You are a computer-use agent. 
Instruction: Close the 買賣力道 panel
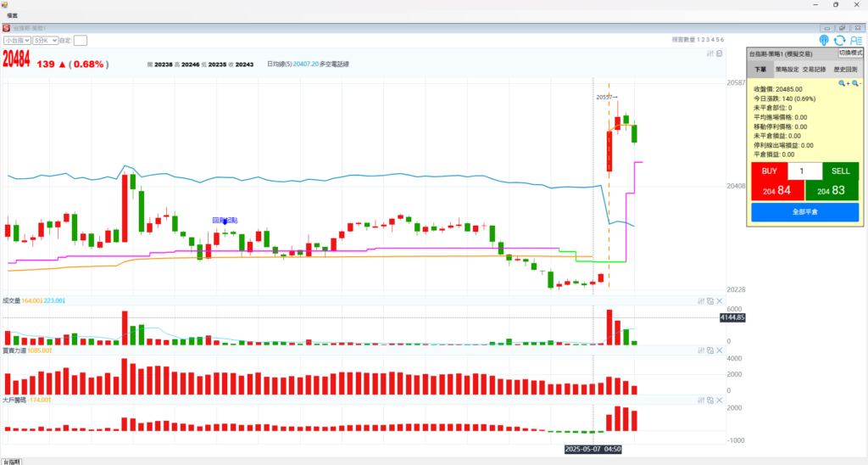point(720,350)
